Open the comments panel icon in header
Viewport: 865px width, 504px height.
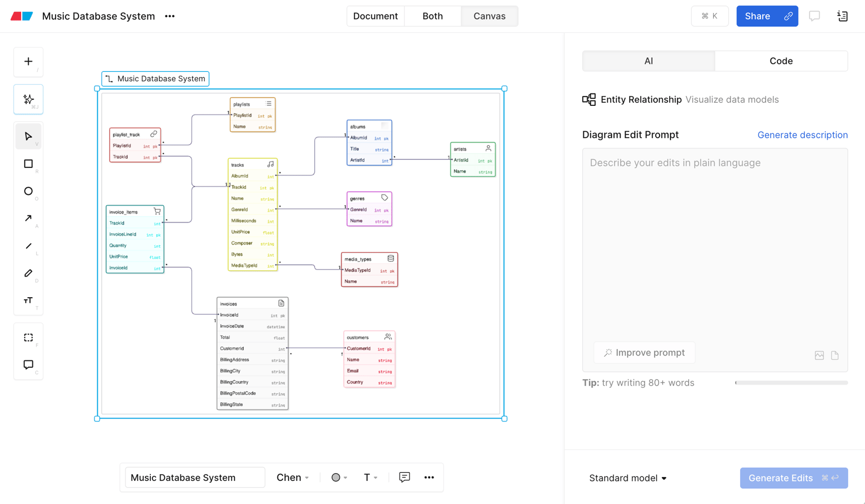click(814, 16)
